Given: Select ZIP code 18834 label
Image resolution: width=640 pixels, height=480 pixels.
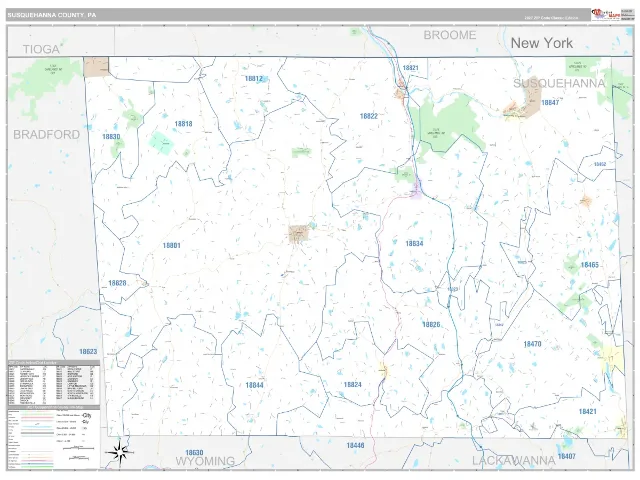Looking at the screenshot, I should click(x=414, y=244).
